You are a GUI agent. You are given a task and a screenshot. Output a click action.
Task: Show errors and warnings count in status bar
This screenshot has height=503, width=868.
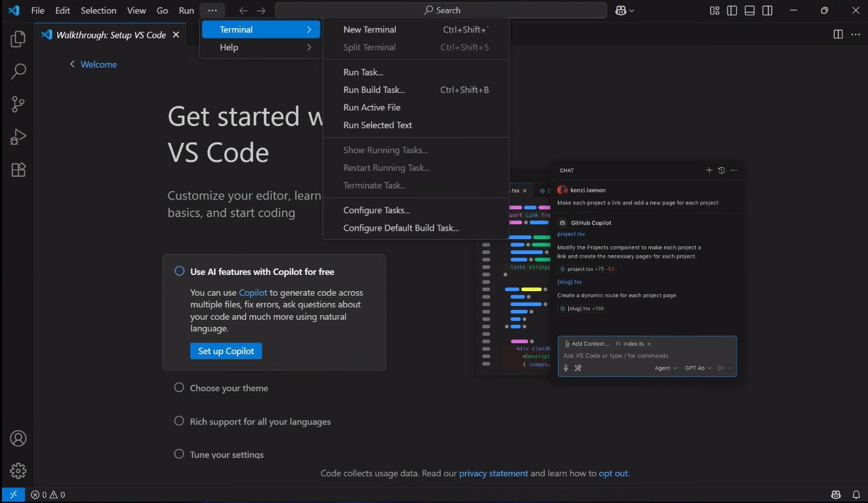tap(48, 495)
